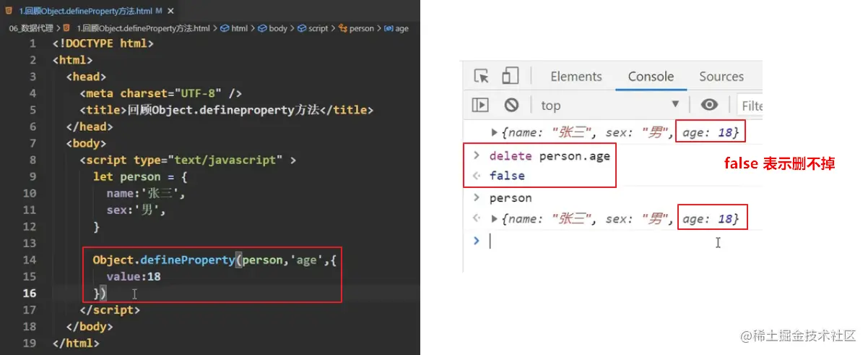This screenshot has width=868, height=355.
Task: Click the sex:'男' property line
Action: pos(136,210)
